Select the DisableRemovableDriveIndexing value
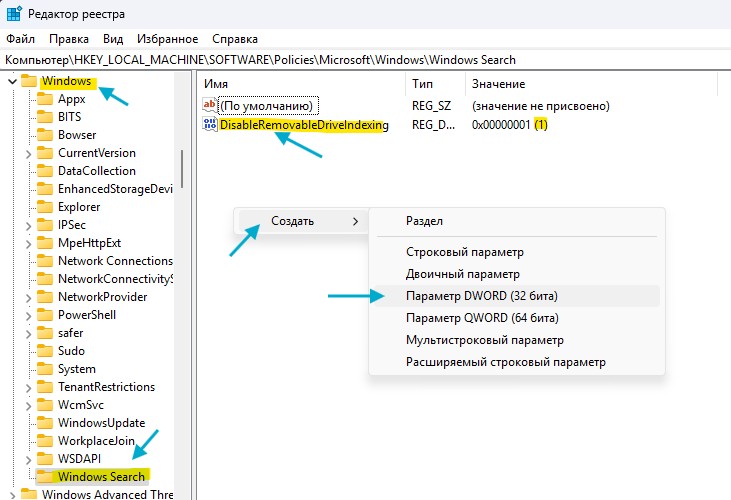 click(304, 124)
